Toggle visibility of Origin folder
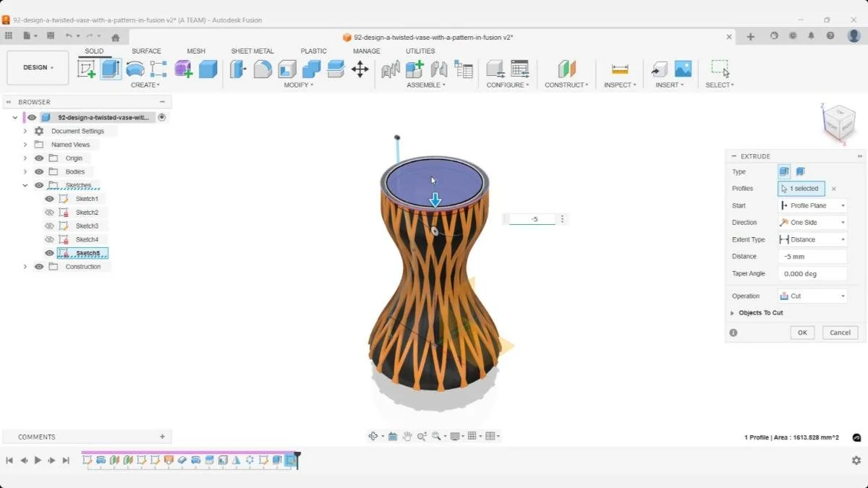868x488 pixels. [39, 158]
